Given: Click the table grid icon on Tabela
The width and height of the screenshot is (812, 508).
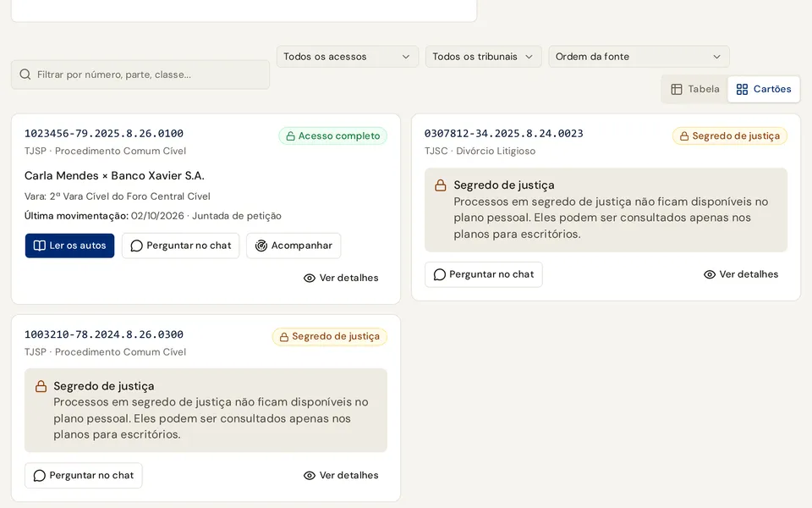Looking at the screenshot, I should point(677,89).
